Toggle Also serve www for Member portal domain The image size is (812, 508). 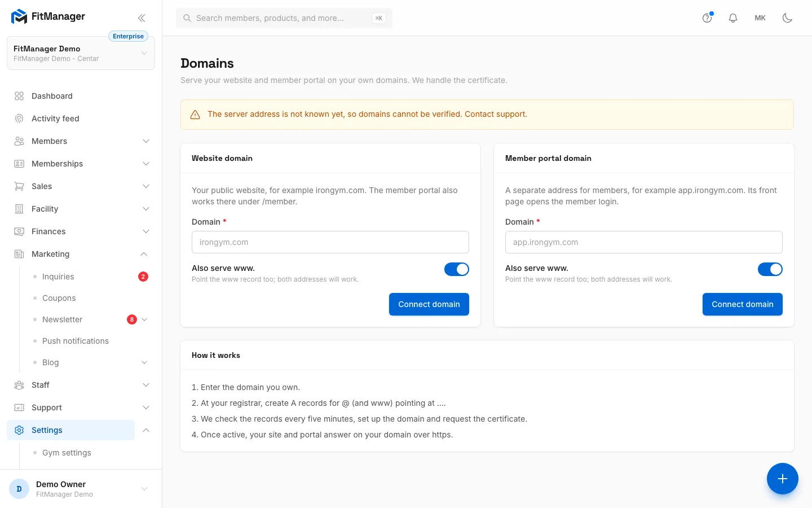click(770, 269)
